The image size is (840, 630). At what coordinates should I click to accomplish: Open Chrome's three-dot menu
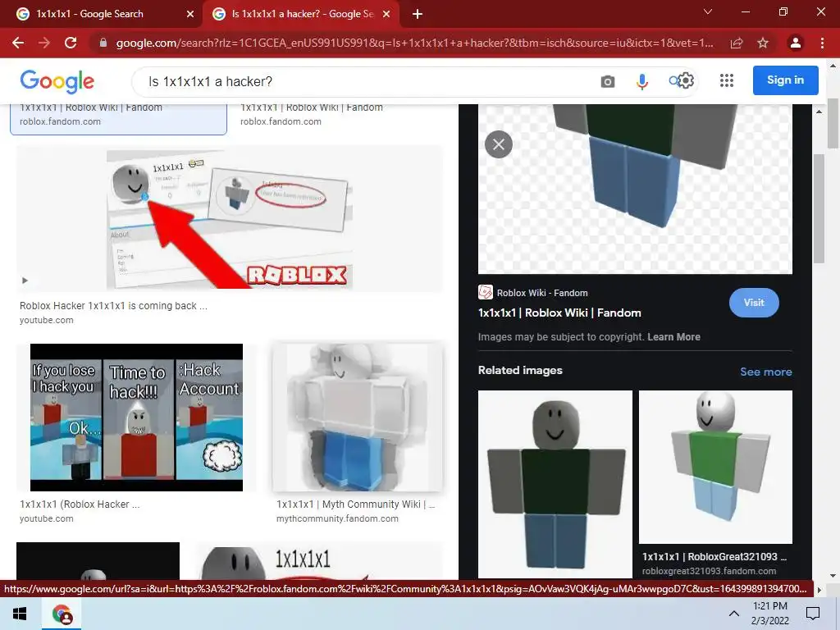pyautogui.click(x=822, y=43)
